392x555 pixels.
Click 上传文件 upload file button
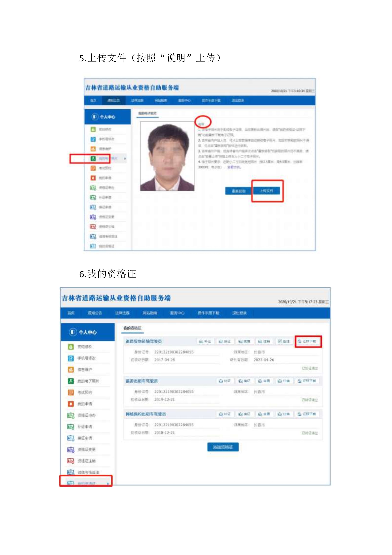point(266,191)
